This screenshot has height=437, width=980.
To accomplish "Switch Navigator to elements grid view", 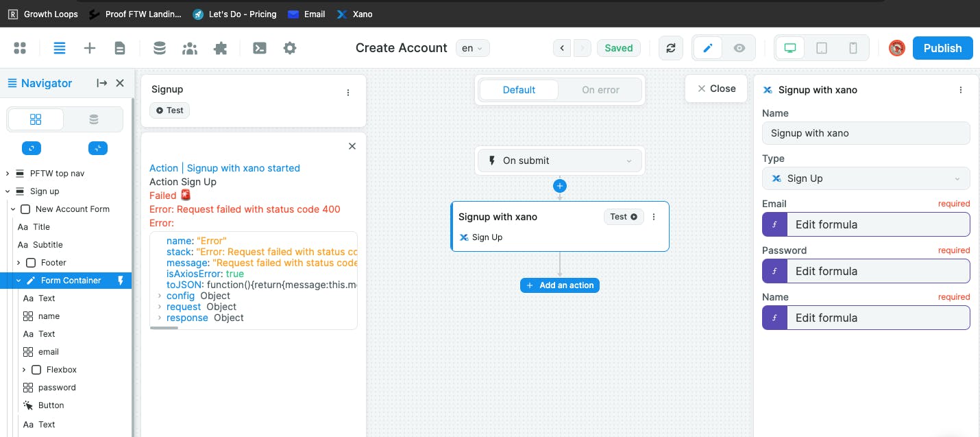I will (36, 119).
